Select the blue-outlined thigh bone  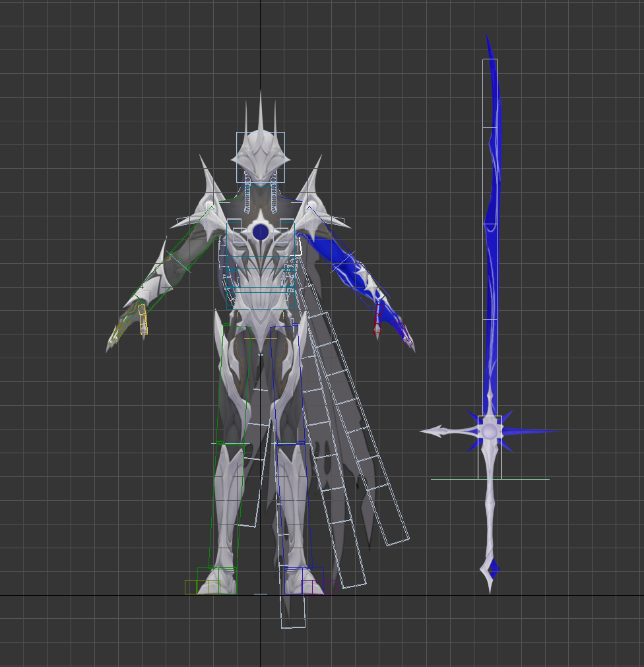click(x=288, y=385)
